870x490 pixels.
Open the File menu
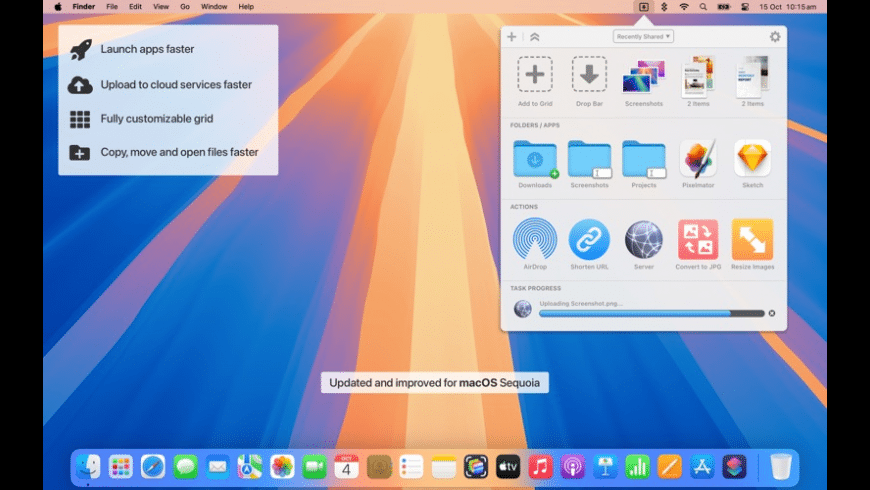[112, 7]
